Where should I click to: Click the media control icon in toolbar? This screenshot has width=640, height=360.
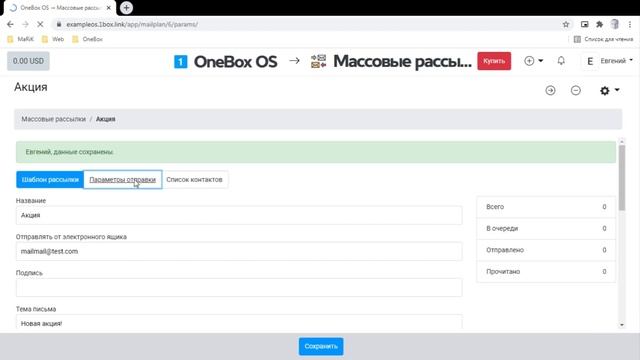(x=584, y=24)
